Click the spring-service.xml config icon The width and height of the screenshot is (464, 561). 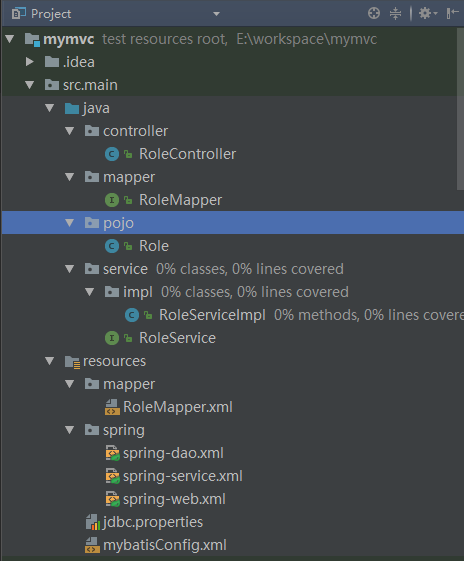pos(112,476)
